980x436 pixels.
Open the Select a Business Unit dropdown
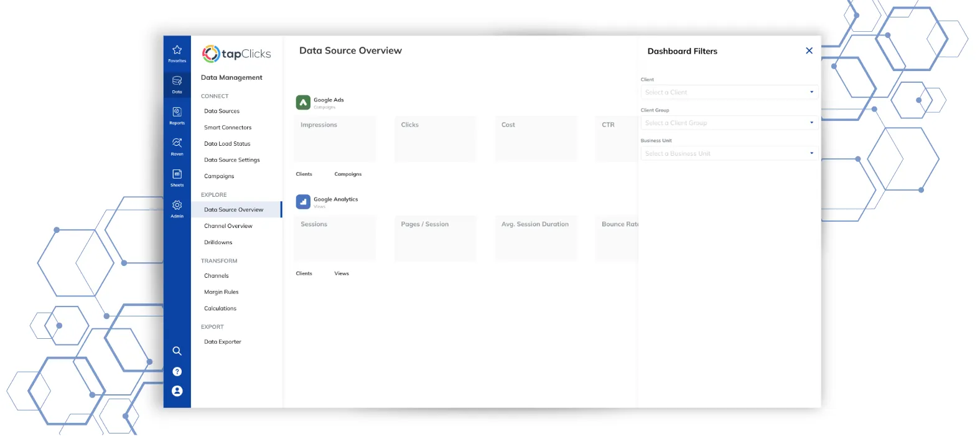pos(729,153)
